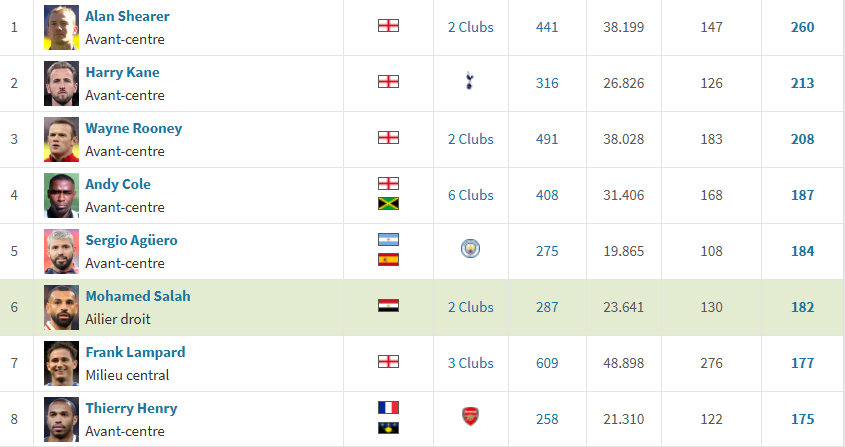
Task: Click Thierry Henry's portrait thumbnail
Action: pos(61,419)
